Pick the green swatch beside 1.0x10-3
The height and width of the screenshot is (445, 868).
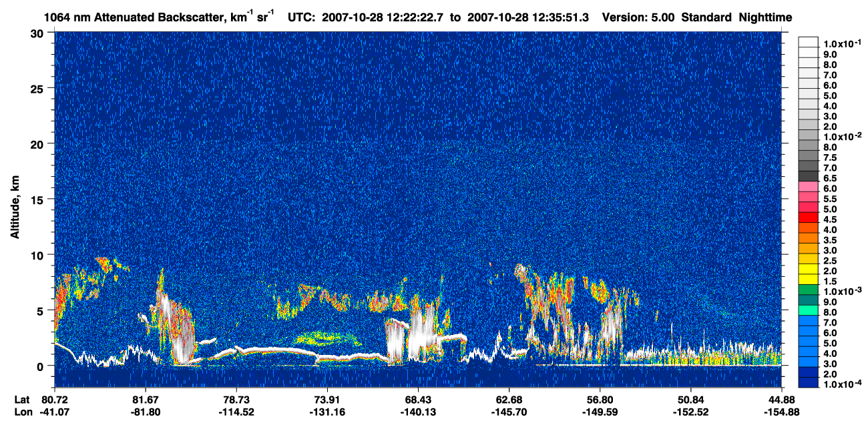pos(808,290)
